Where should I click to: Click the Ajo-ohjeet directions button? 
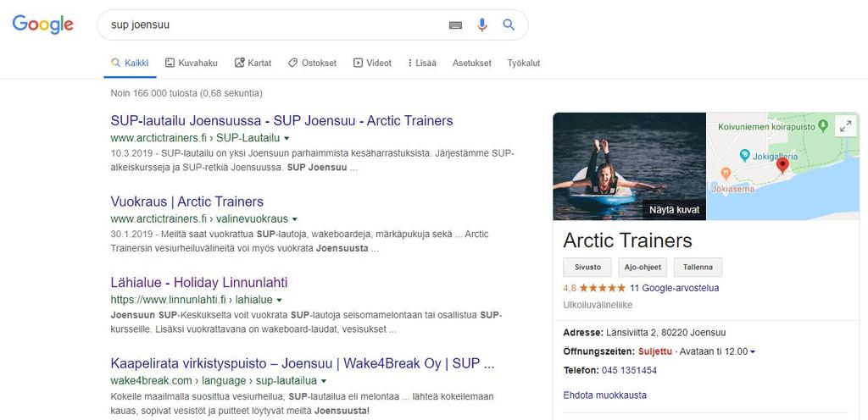click(643, 267)
